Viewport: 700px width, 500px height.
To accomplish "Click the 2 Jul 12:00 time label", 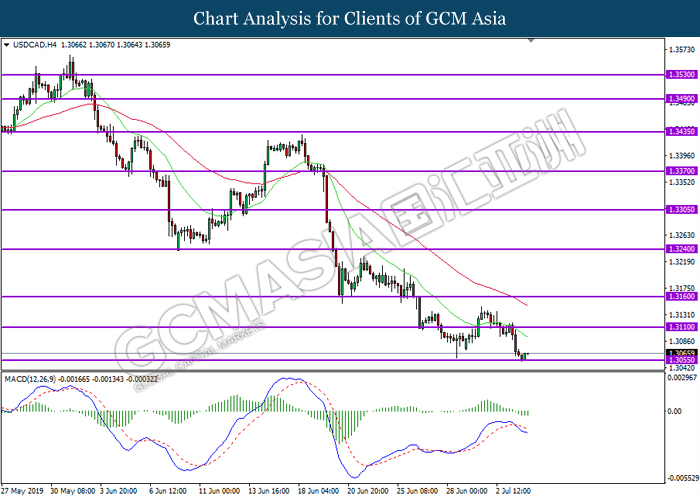I will (x=513, y=491).
